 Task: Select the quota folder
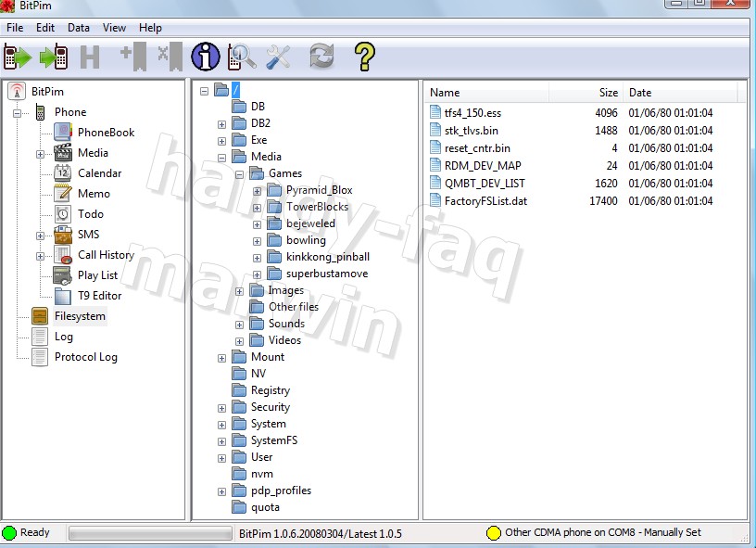click(x=265, y=507)
